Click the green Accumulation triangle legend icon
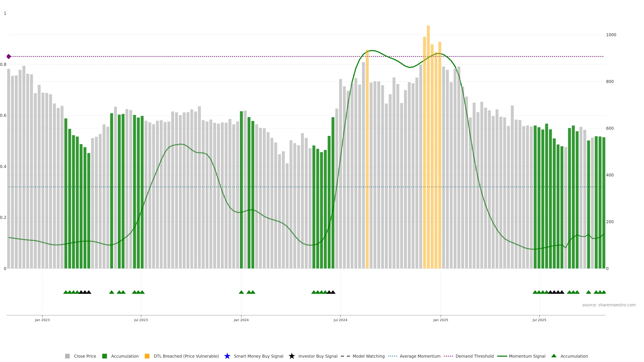This screenshot has height=362, width=644. point(554,356)
